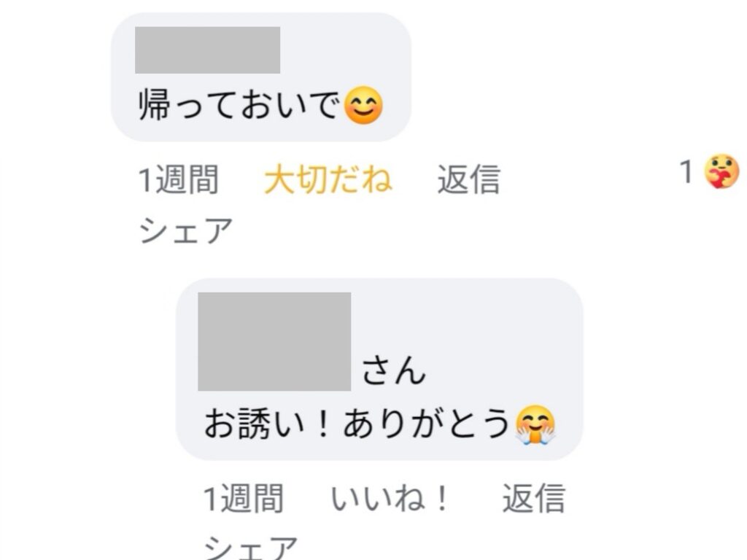Screen dimensions: 747x560
Task: Open the 1週間 timestamp of first comment
Action: point(179,179)
